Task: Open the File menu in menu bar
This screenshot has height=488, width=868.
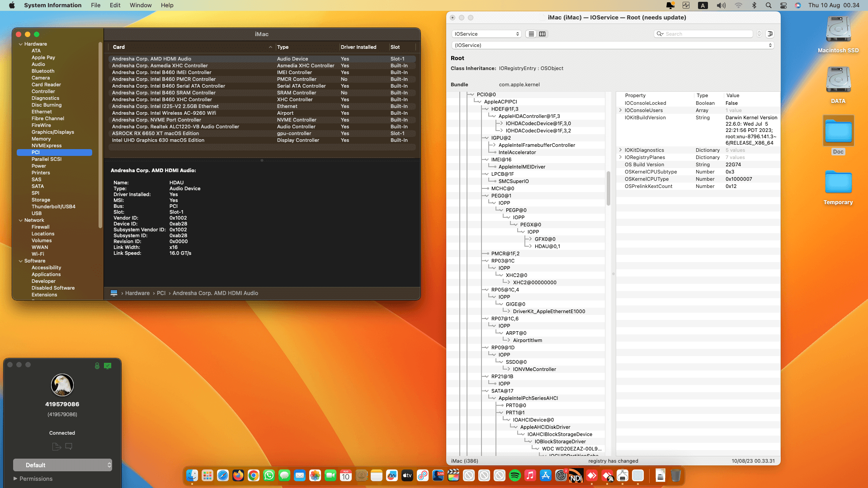Action: [x=95, y=5]
